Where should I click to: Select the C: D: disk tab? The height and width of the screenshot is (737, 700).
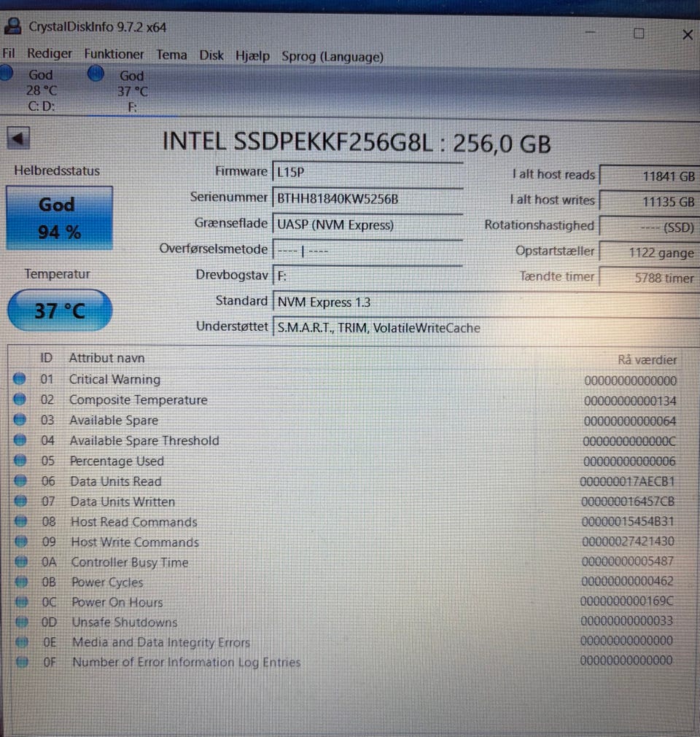(x=41, y=90)
